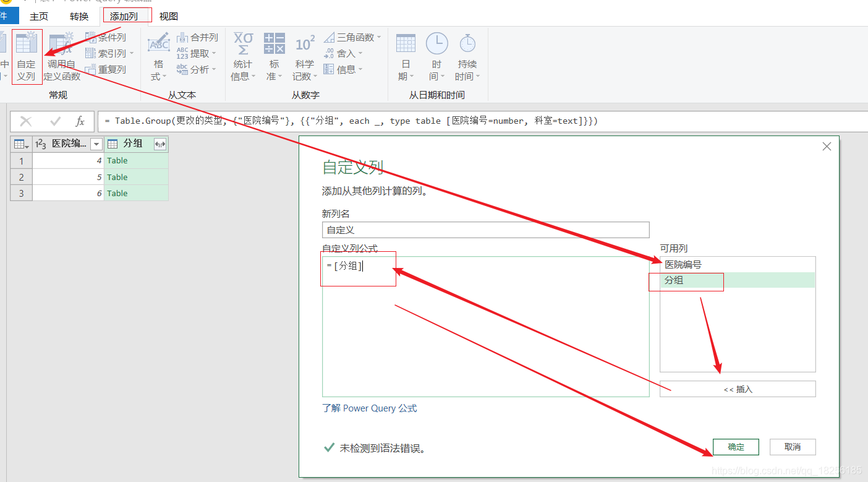Image resolution: width=868 pixels, height=482 pixels.
Task: Switch to the View (视图) tab
Action: 169,16
